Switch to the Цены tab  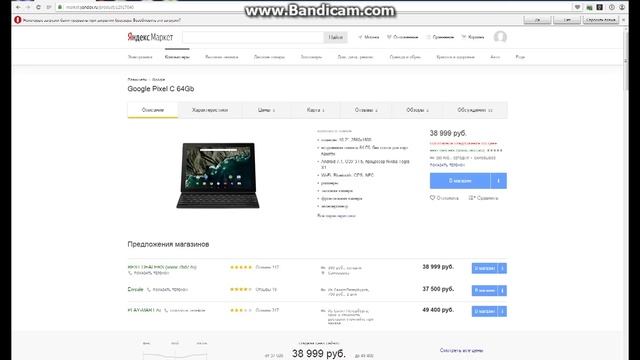266,110
